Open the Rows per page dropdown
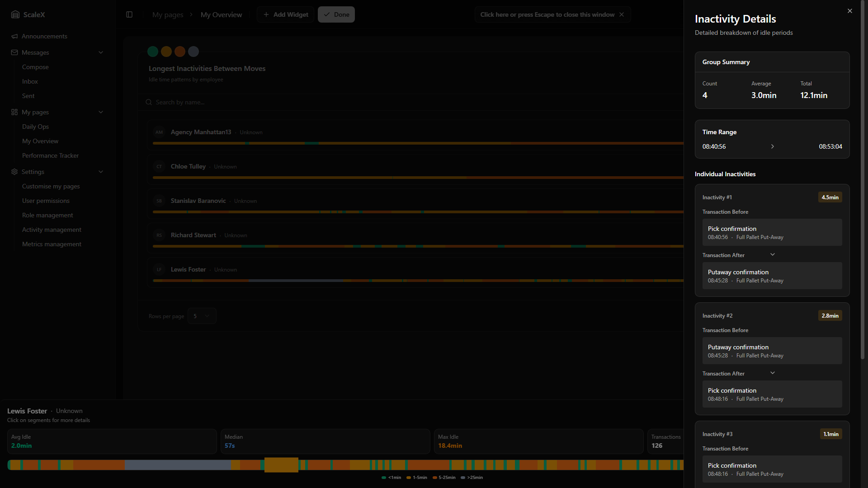This screenshot has height=488, width=868. pos(202,316)
